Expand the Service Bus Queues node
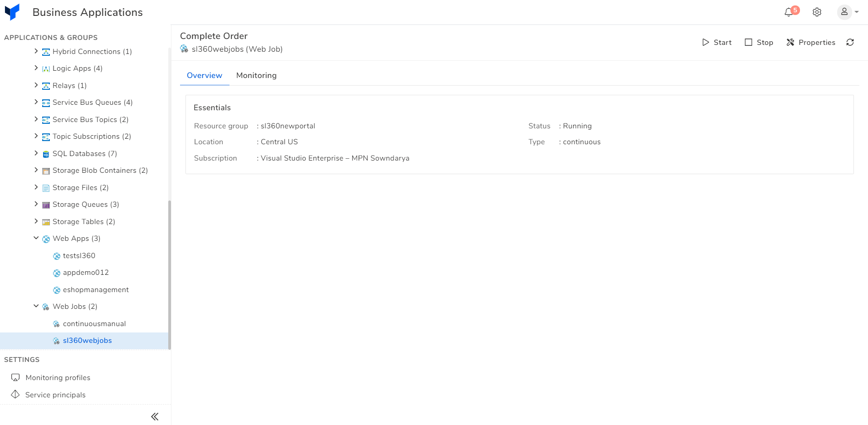Screen dimensions: 868x425 [36, 102]
